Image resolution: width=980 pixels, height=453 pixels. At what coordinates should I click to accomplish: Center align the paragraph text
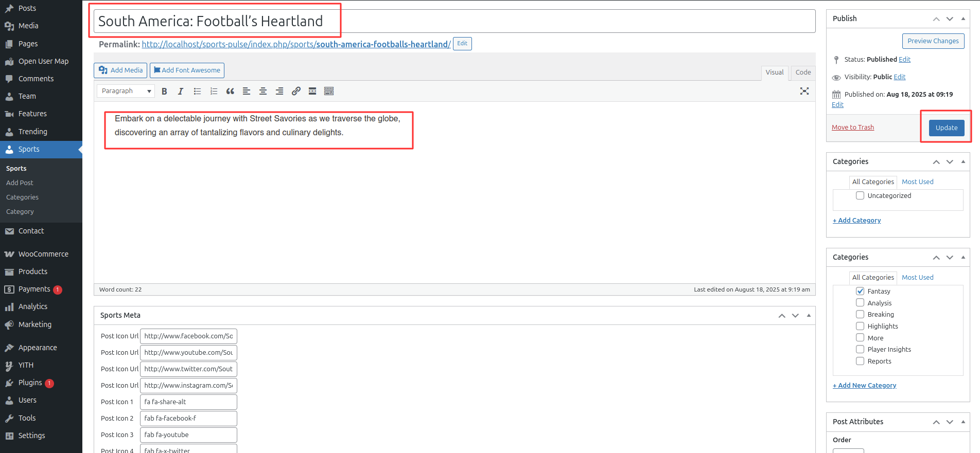(x=263, y=91)
